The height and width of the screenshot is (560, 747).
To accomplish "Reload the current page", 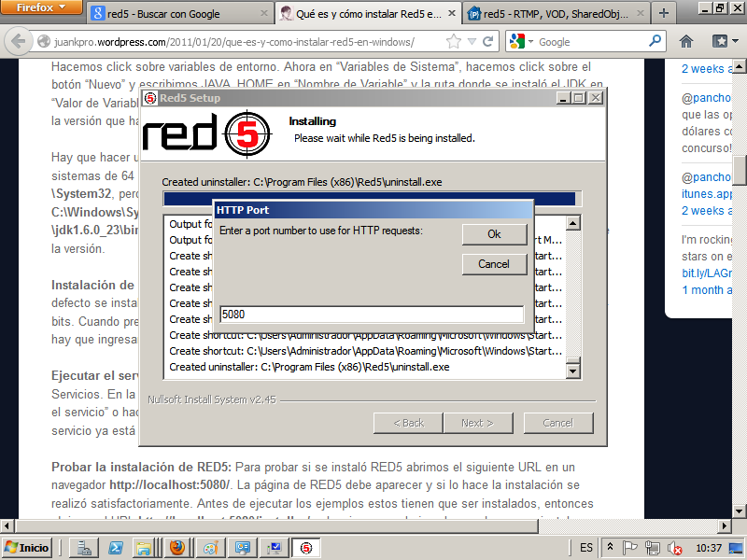I will point(487,42).
